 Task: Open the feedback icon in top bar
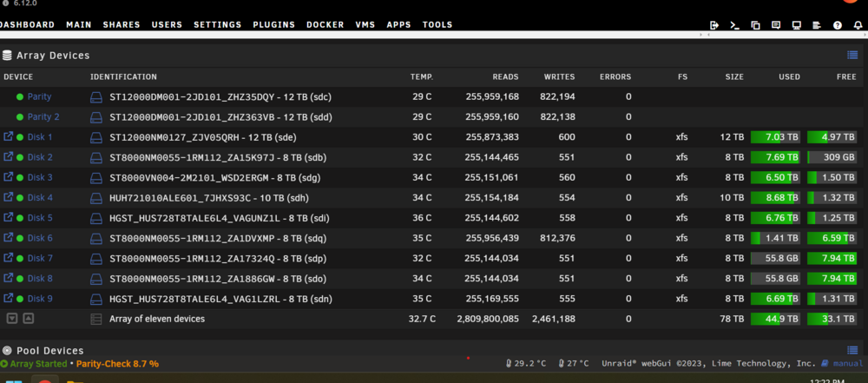[x=775, y=25]
